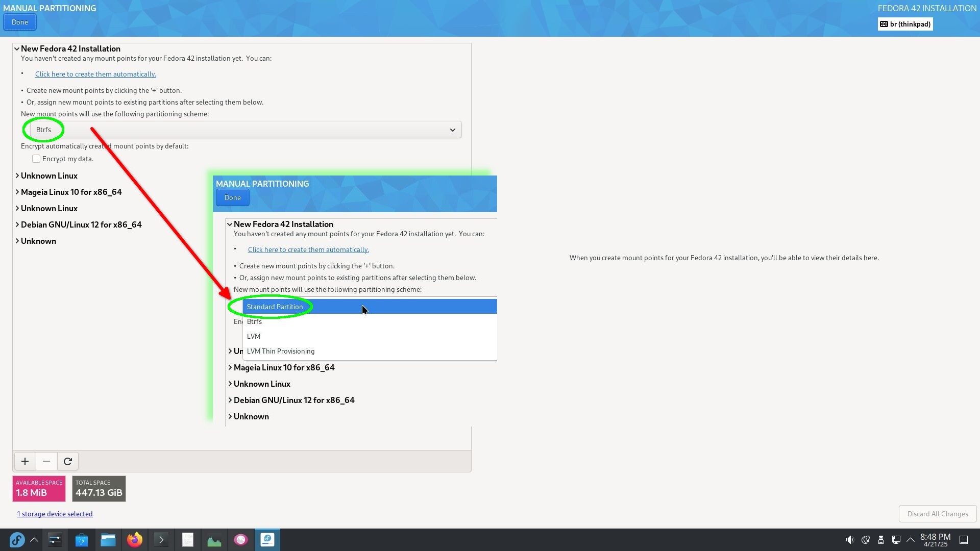Open the wired network tray icon

896,540
